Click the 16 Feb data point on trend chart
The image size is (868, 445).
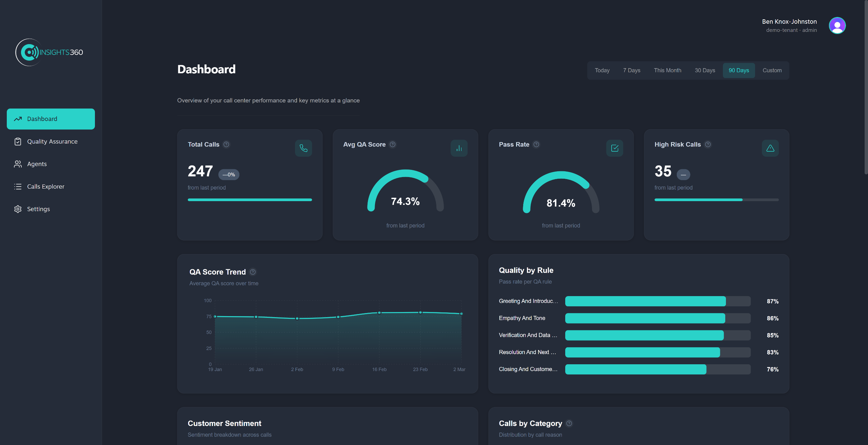379,313
